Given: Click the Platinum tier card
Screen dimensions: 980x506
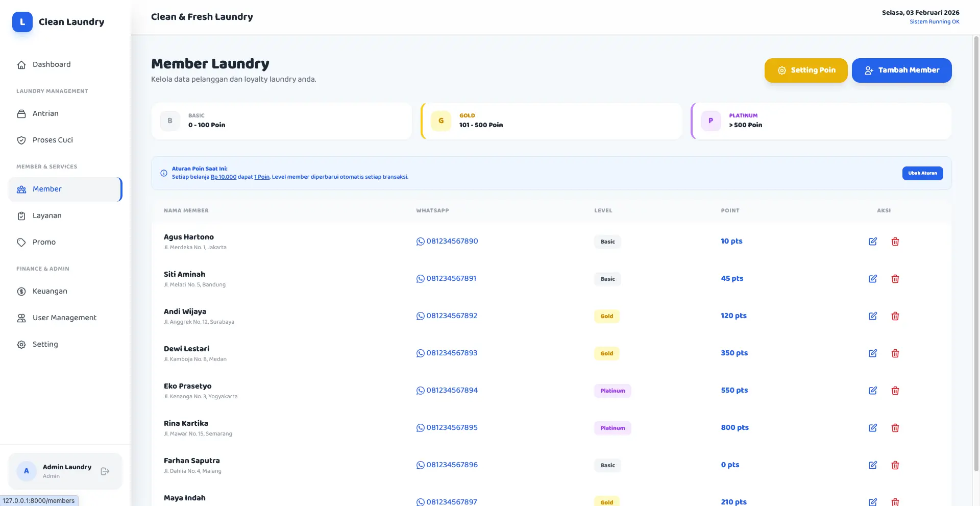Looking at the screenshot, I should [x=821, y=121].
